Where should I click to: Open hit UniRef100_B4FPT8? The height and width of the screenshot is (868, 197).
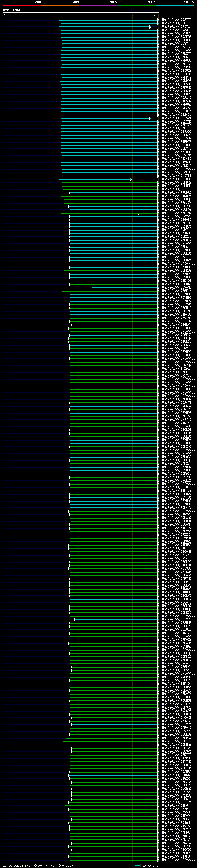pyautogui.click(x=177, y=142)
